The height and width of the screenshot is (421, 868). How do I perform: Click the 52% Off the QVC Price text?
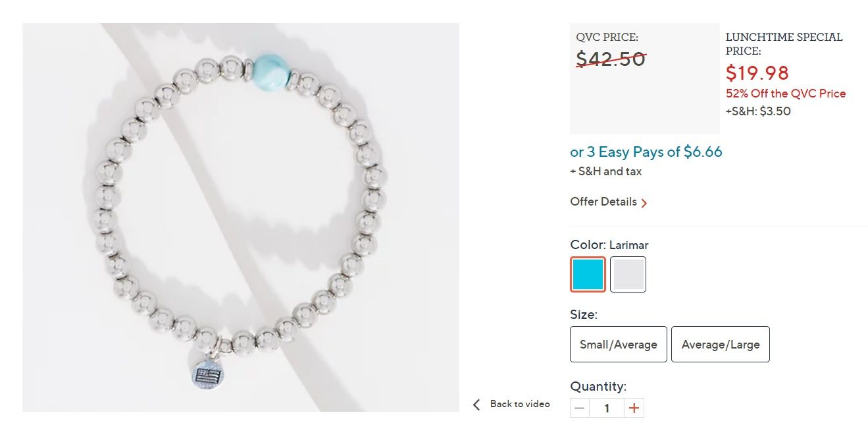[x=786, y=94]
